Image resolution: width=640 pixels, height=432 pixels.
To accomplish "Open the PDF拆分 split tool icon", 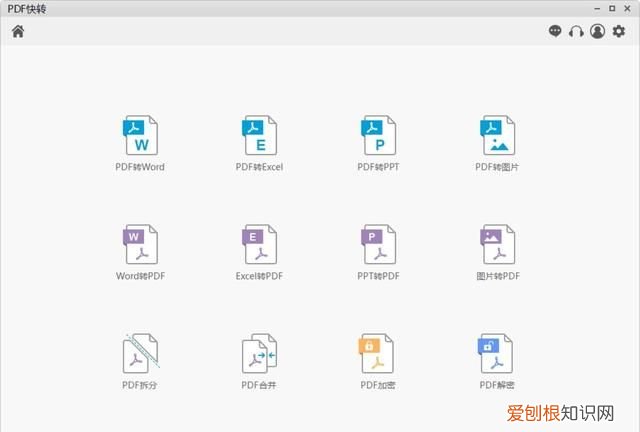I will [x=141, y=353].
